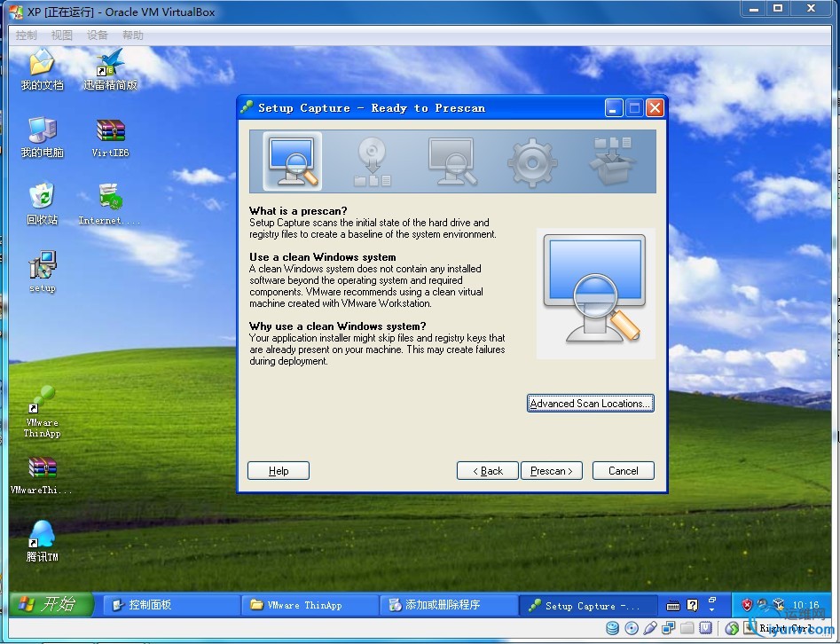Viewport: 840px width, 644px height.
Task: Minimize the VirtualBox window
Action: point(754,8)
